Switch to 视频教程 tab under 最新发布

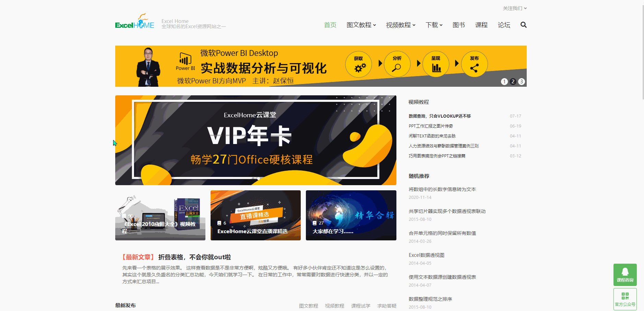click(x=334, y=306)
